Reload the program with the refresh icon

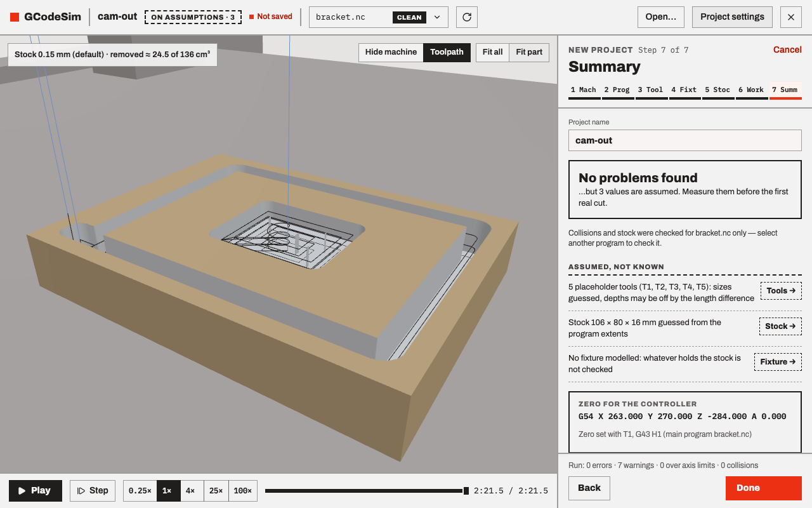pos(467,17)
